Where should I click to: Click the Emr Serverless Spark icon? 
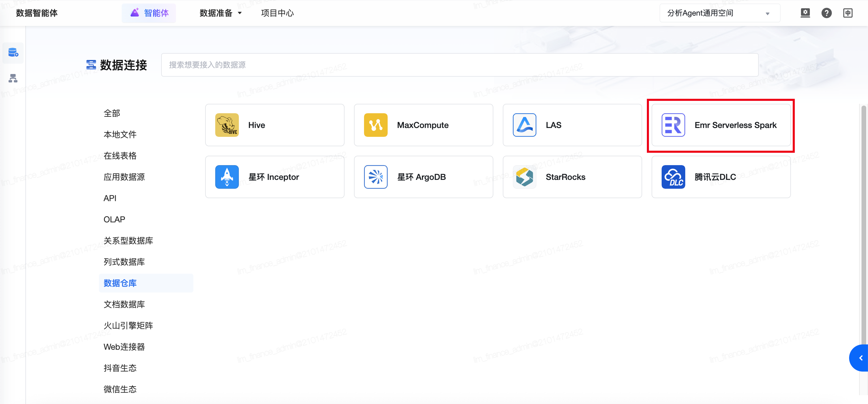[x=673, y=125]
